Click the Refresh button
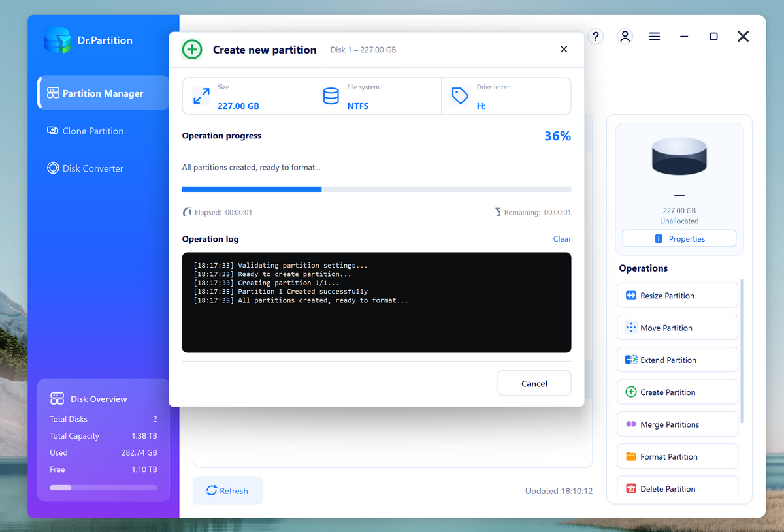This screenshot has width=784, height=532. pyautogui.click(x=227, y=491)
